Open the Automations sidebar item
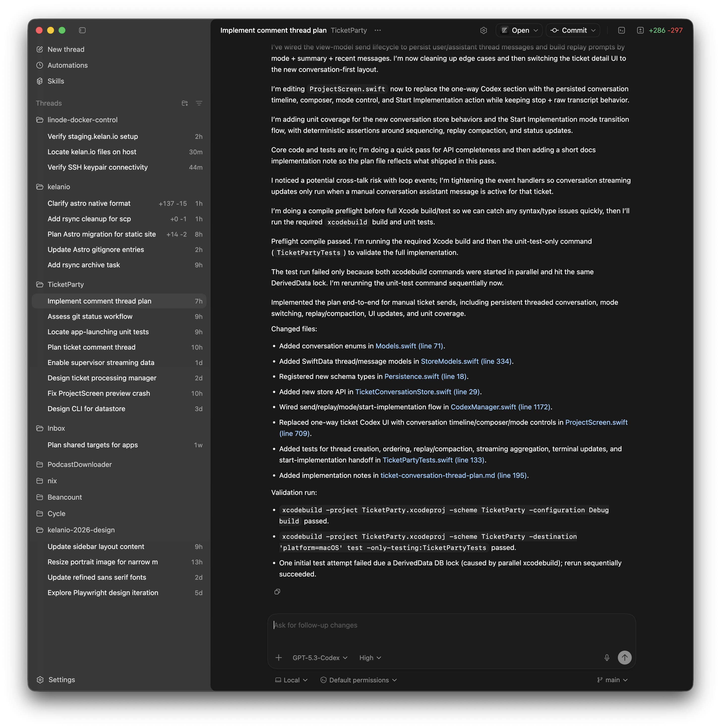 (x=67, y=65)
